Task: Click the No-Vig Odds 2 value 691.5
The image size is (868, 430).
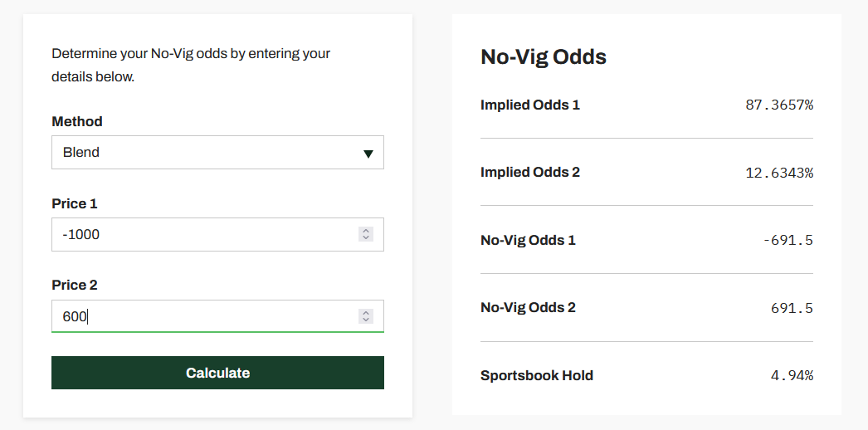Action: [x=792, y=308]
